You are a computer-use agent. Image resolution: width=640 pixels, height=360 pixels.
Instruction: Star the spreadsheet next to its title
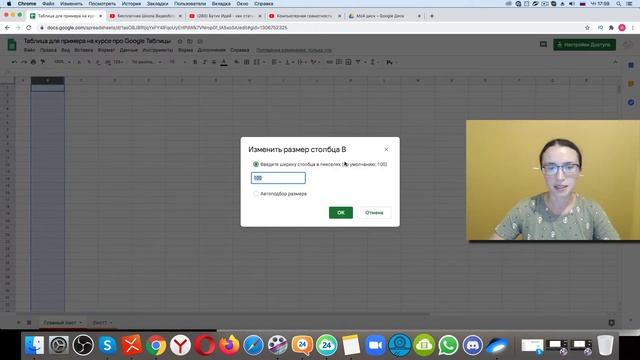180,41
